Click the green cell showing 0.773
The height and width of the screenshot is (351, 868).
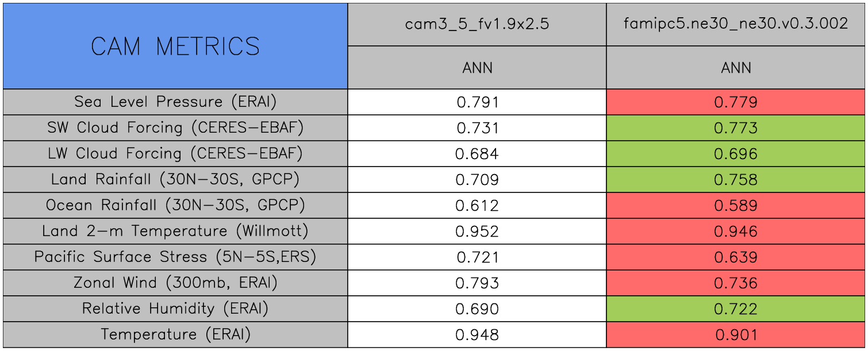(736, 128)
